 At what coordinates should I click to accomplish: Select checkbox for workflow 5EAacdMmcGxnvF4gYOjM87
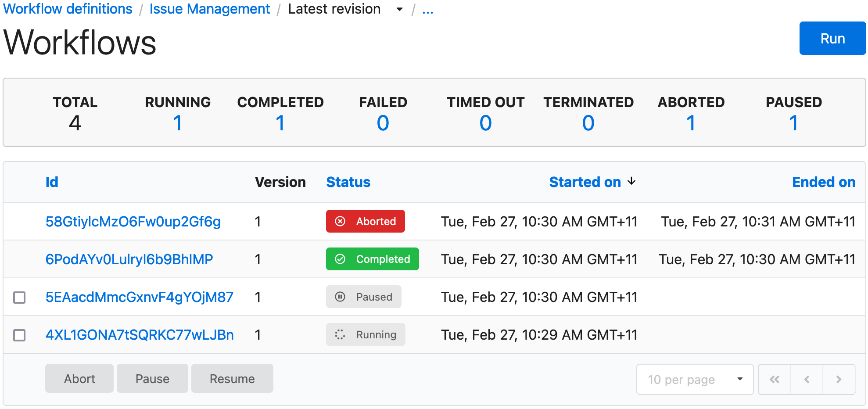pos(19,297)
